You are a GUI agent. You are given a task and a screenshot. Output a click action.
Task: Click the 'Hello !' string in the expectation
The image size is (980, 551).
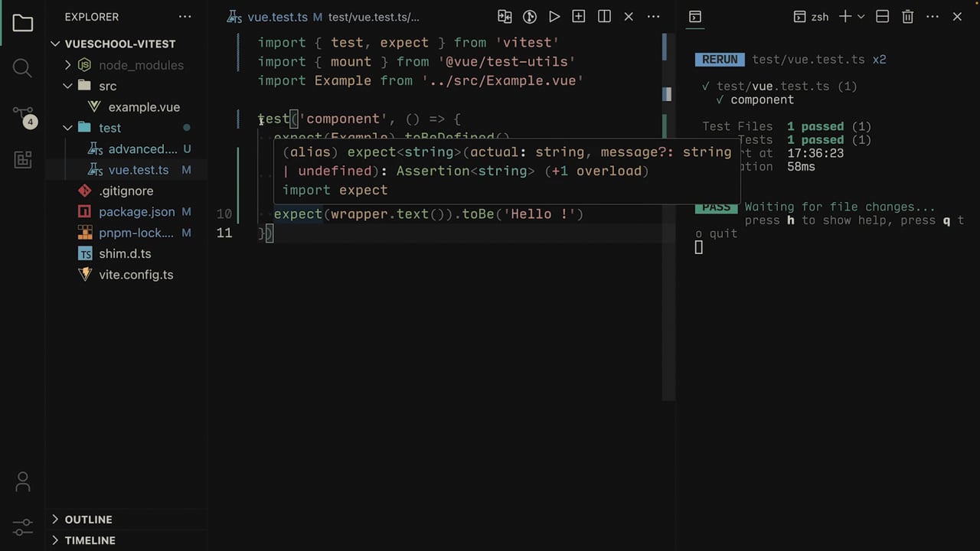click(x=539, y=214)
